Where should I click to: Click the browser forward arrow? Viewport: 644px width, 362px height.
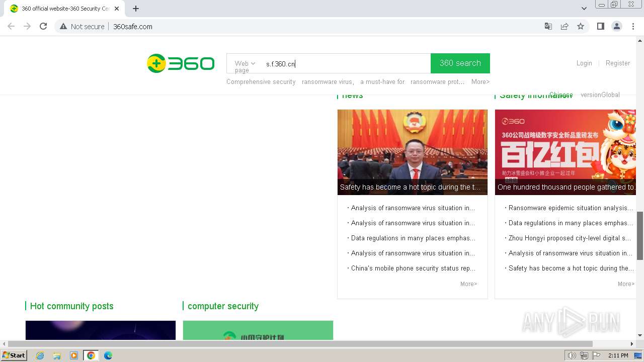[x=27, y=26]
